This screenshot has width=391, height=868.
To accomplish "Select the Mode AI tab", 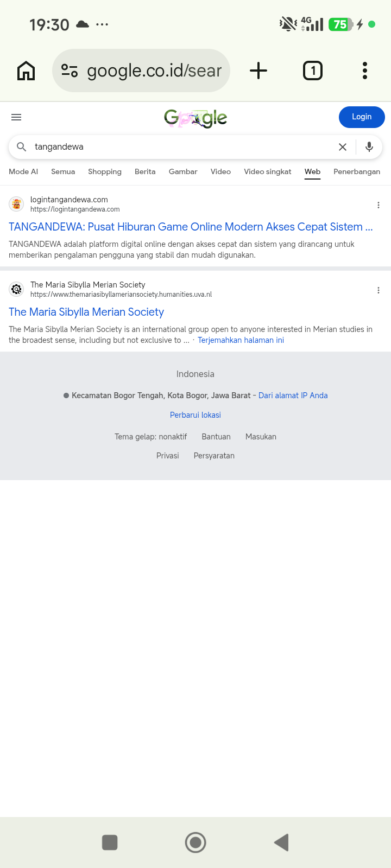I will click(x=23, y=171).
